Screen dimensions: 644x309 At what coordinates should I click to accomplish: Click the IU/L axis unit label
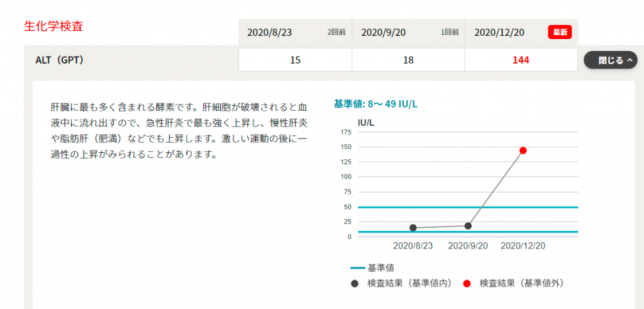(367, 122)
